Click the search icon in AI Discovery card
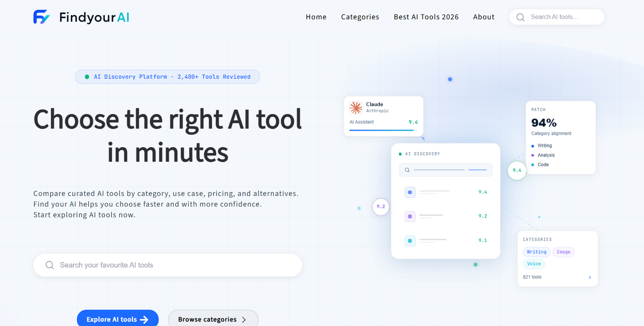Viewport: 644px width, 326px height. pyautogui.click(x=407, y=170)
